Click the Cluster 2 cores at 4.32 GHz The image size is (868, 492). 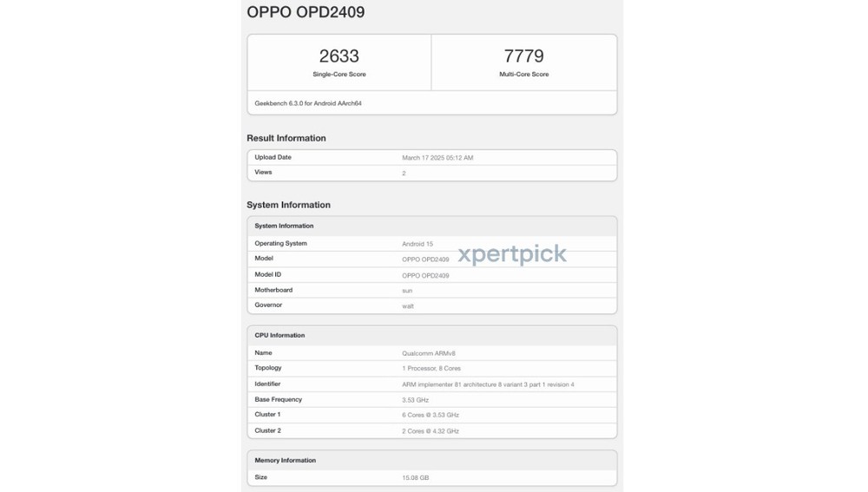tap(431, 431)
